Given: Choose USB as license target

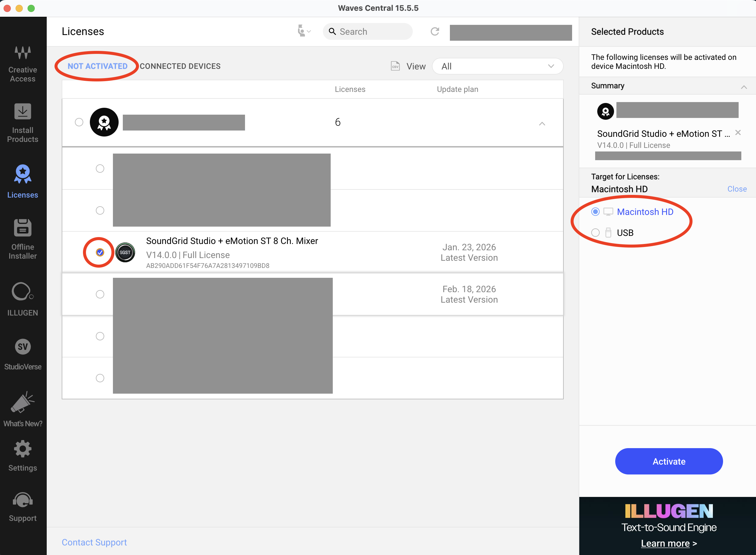Looking at the screenshot, I should pyautogui.click(x=595, y=233).
